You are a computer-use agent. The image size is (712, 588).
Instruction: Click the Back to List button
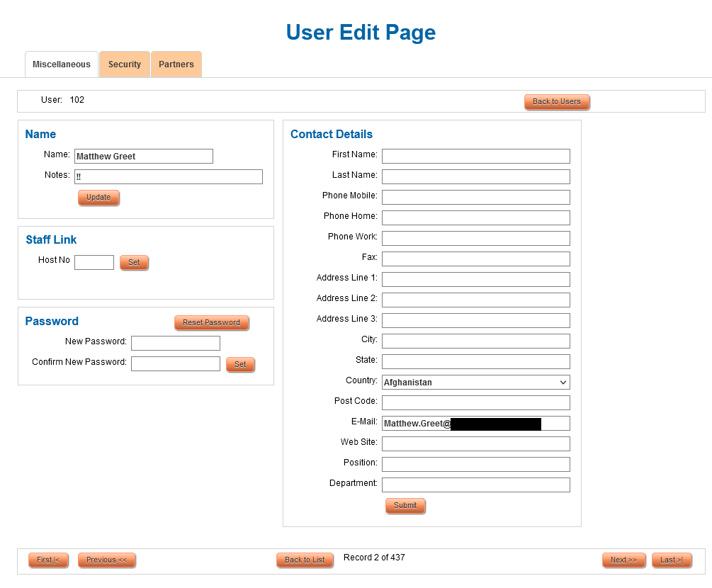coord(305,560)
